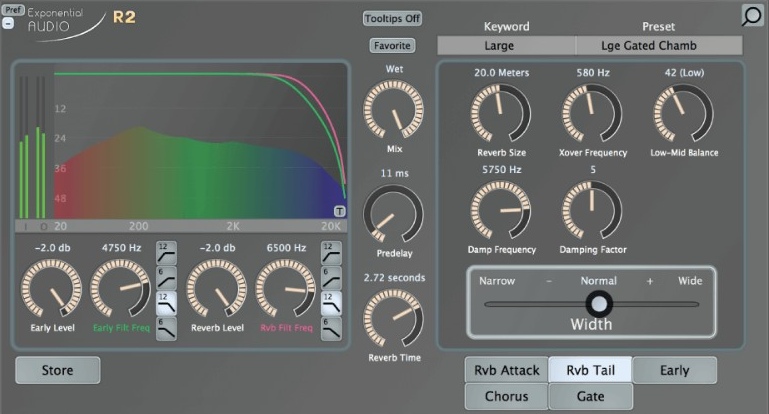Select 6 dB low-pass for Reverb filter
Screen dimensions: 769x414
330,325
